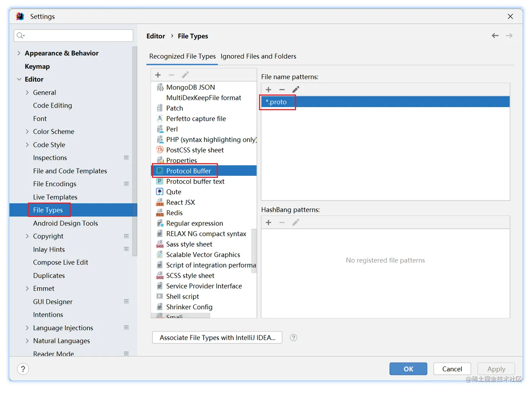The width and height of the screenshot is (532, 393).
Task: Open the bottom-left Settings help button
Action: [23, 369]
